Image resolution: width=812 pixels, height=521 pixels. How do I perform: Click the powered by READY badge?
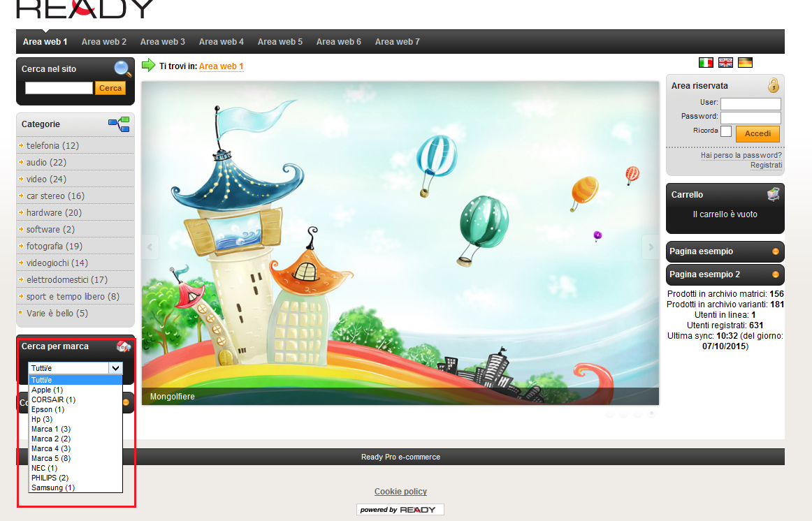point(400,510)
